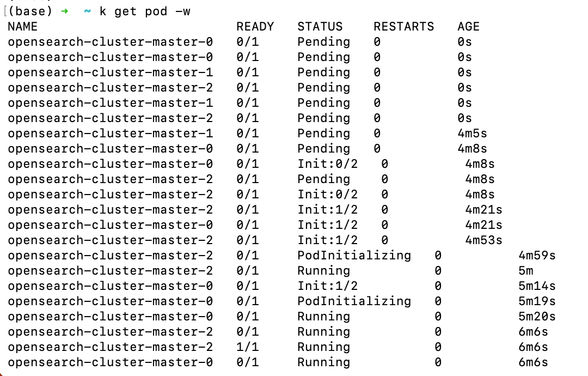588x376 pixels.
Task: Click the 1/1 ready value
Action: (x=247, y=347)
